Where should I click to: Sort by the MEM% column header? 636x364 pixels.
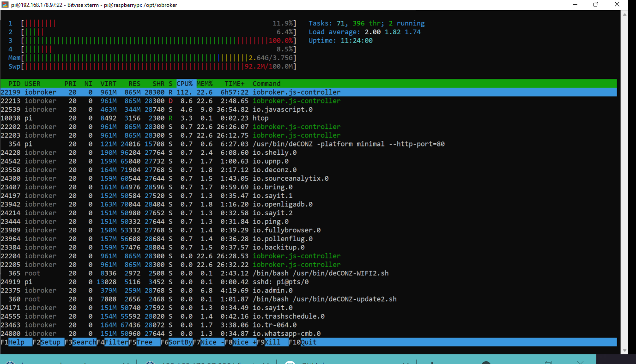pos(205,84)
